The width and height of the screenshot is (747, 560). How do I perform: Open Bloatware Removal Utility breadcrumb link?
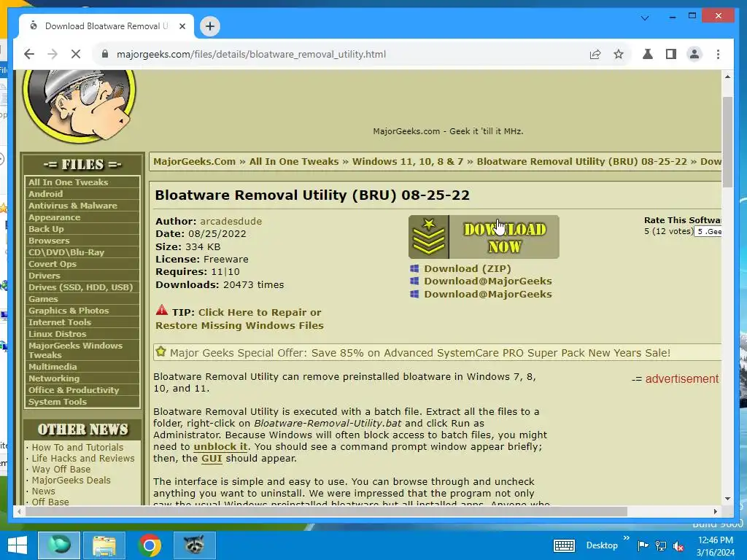pyautogui.click(x=582, y=161)
